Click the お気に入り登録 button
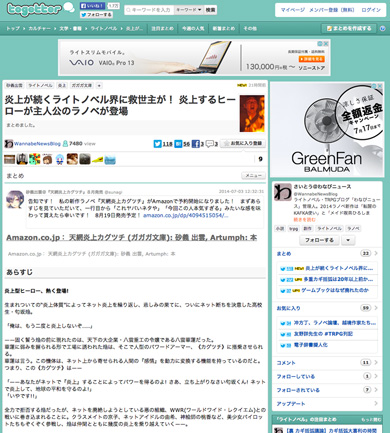Image resolution: width=390 pixels, height=433 pixels. (x=243, y=143)
